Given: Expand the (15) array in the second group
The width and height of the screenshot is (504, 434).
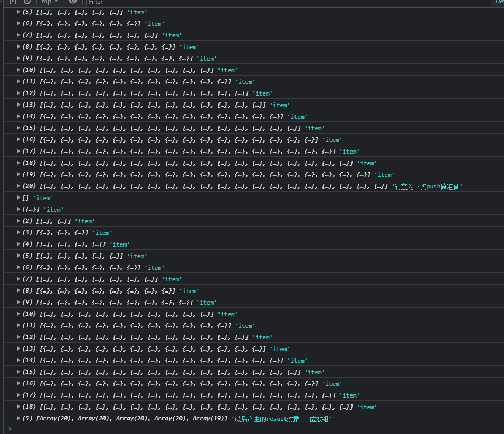Looking at the screenshot, I should pos(18,372).
